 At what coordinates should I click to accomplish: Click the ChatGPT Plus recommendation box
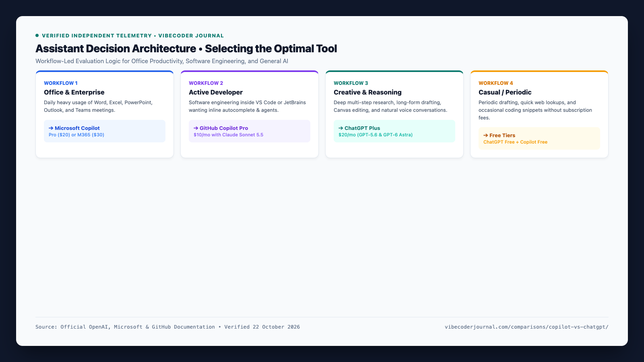point(394,131)
